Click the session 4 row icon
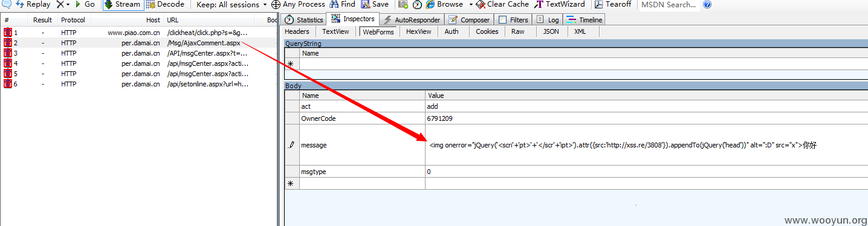 tap(7, 63)
